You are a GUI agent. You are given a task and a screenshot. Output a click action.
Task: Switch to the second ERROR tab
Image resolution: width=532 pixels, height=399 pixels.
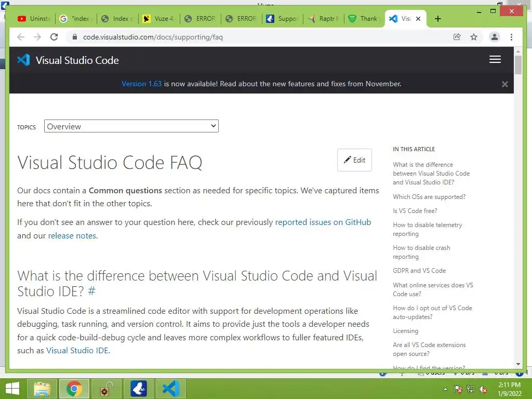pos(241,19)
